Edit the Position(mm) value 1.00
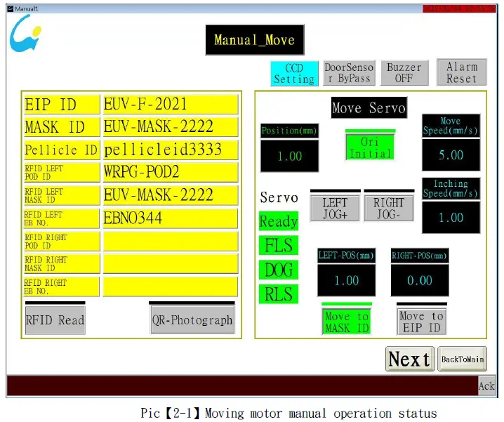Screen dimensions: 504x422 pos(289,156)
